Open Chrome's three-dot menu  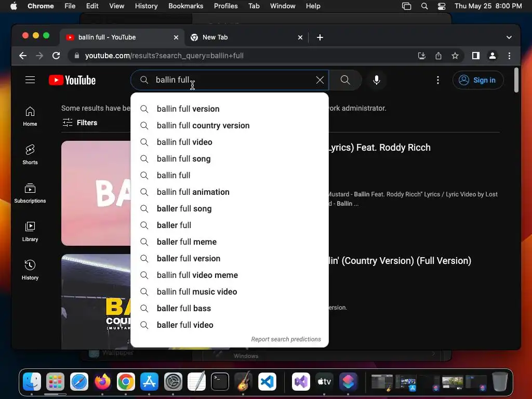point(509,56)
